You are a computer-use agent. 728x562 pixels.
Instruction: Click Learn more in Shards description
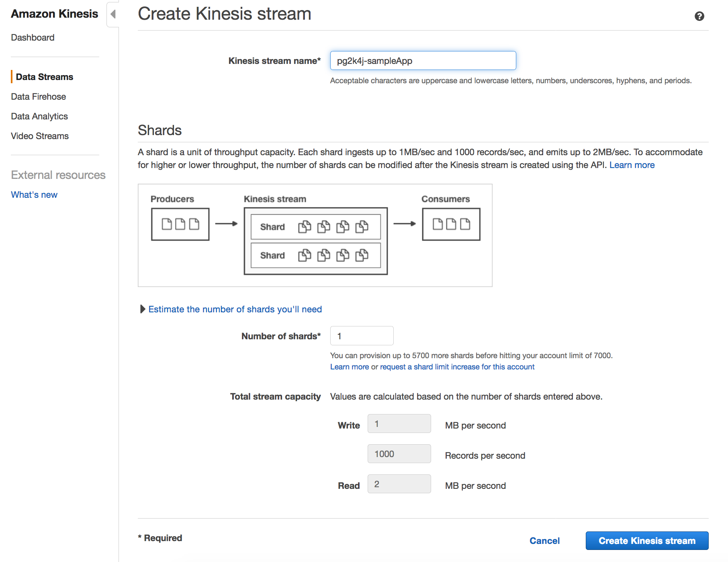point(632,165)
